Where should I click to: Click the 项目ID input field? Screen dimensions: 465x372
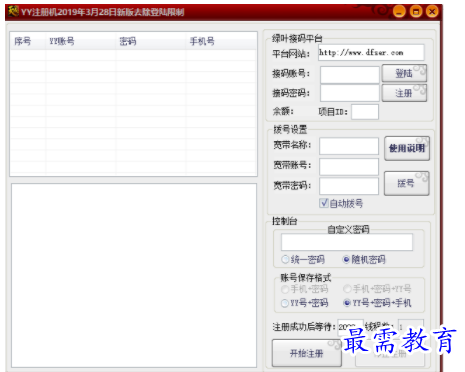[365, 112]
